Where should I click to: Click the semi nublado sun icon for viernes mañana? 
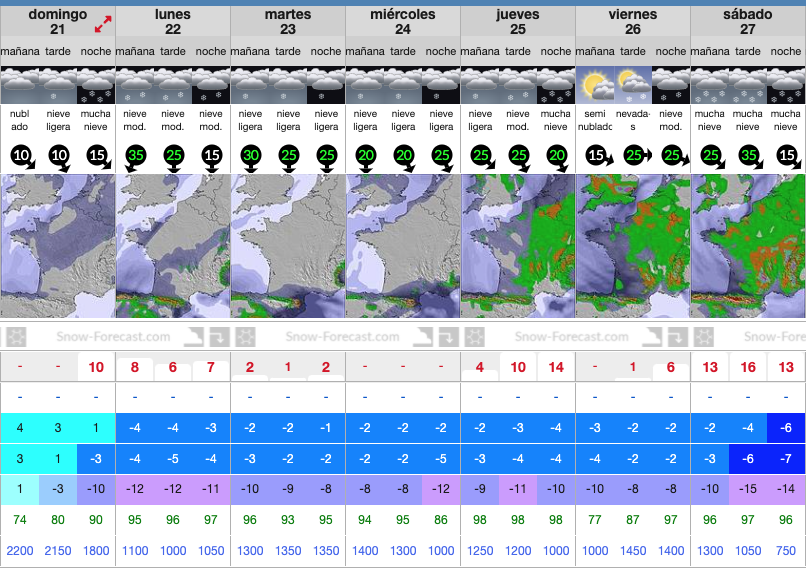click(x=595, y=85)
